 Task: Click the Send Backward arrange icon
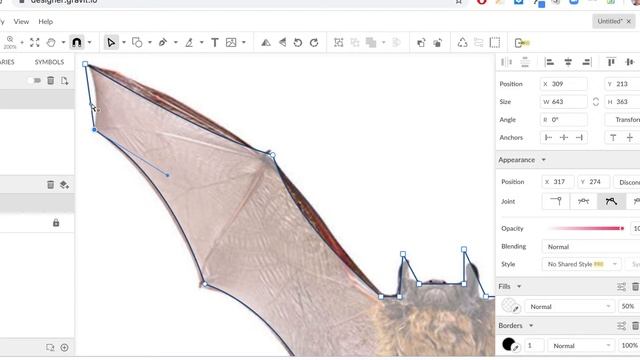[x=438, y=42]
